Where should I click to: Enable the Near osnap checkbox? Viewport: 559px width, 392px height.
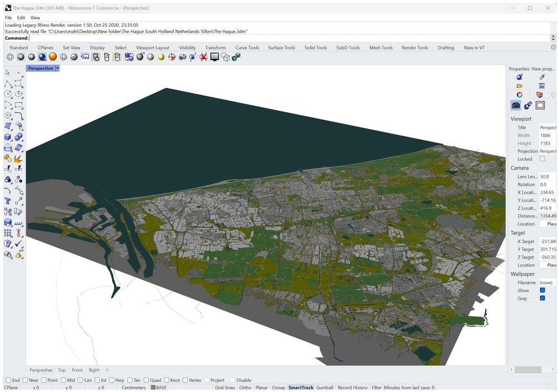click(26, 380)
